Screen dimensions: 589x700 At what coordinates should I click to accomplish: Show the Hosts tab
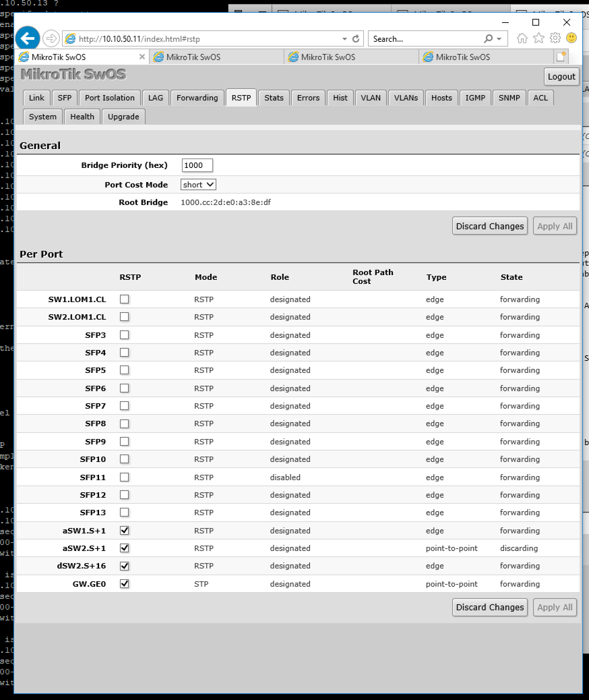pyautogui.click(x=441, y=98)
